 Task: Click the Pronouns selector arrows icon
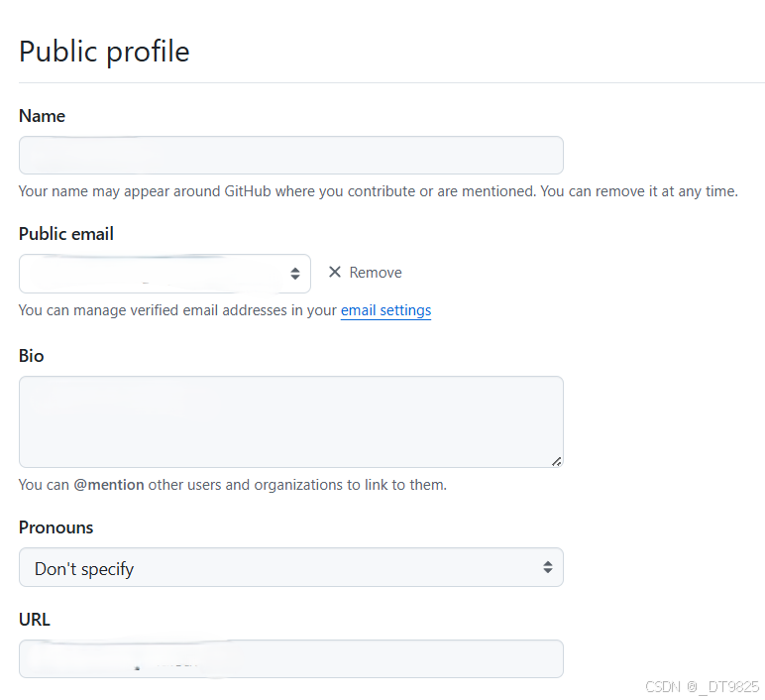547,567
